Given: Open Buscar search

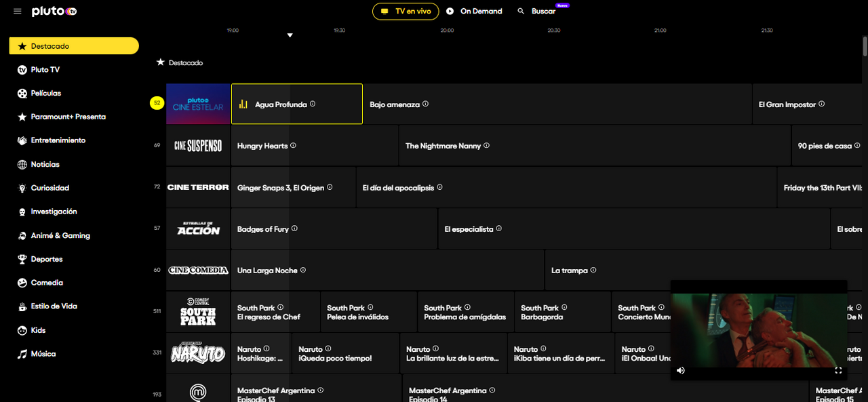Looking at the screenshot, I should pyautogui.click(x=536, y=12).
